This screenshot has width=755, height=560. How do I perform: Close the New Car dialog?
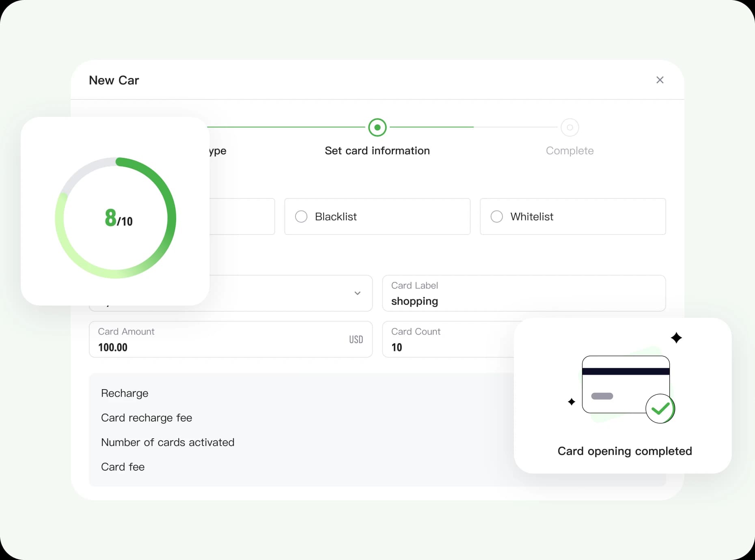point(660,80)
